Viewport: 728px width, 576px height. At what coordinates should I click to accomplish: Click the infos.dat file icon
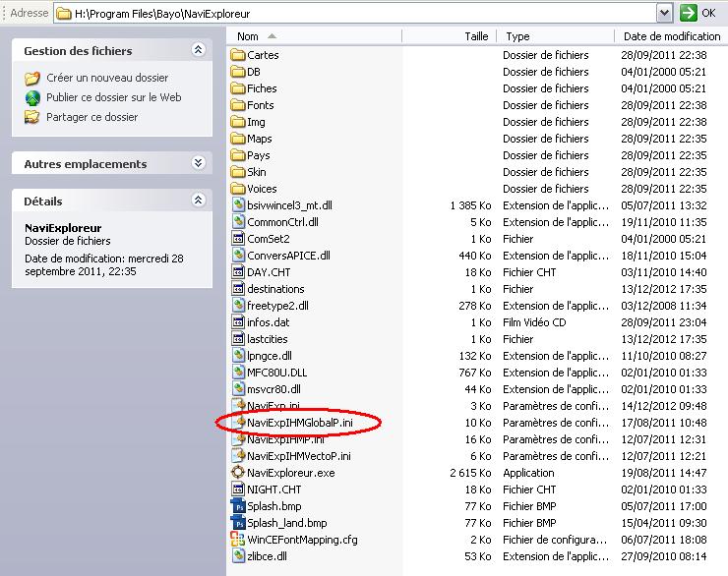238,321
